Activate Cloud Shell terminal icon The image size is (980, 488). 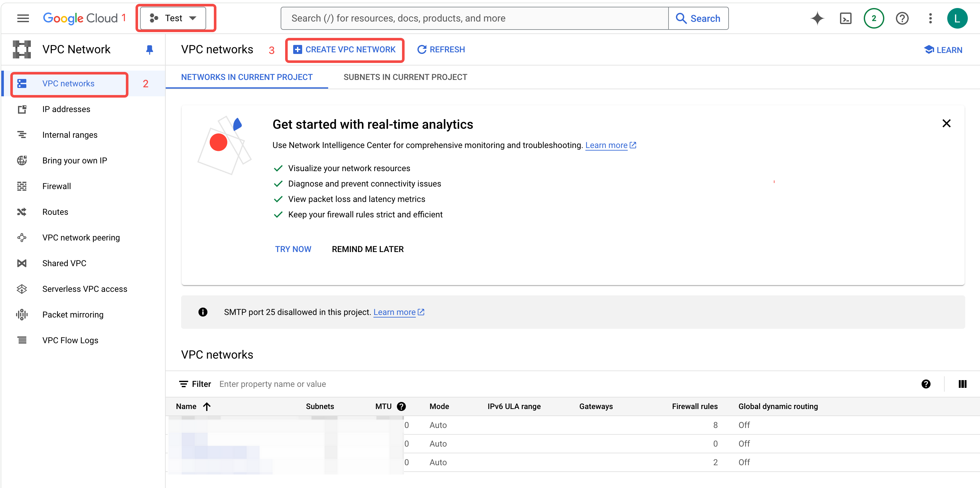pyautogui.click(x=845, y=18)
